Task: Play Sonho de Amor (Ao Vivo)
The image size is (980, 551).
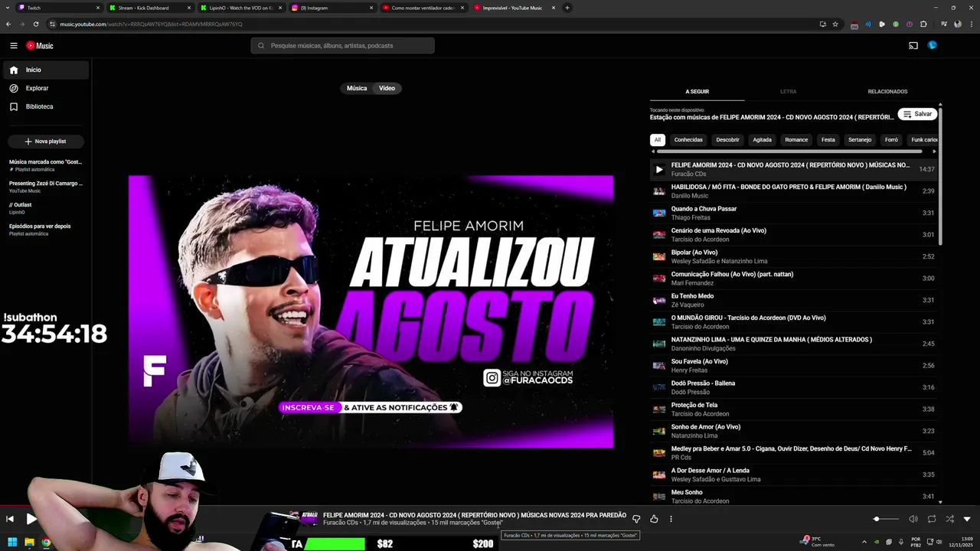Action: (793, 431)
